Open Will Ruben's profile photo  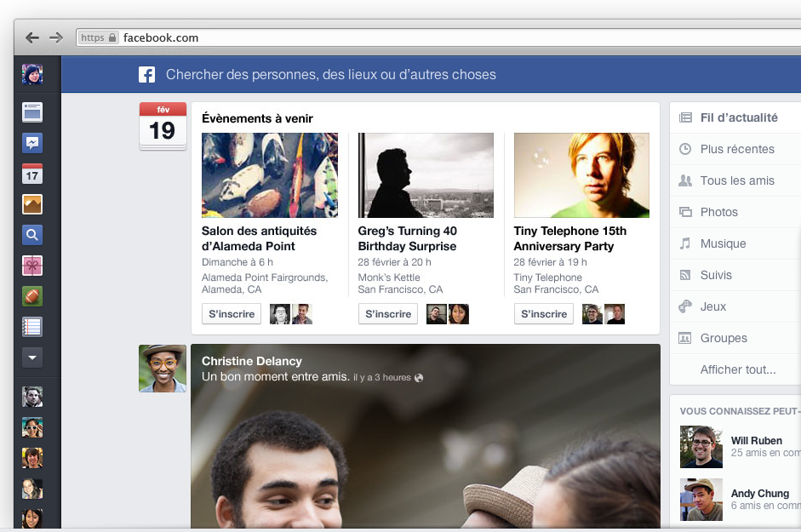tap(701, 447)
